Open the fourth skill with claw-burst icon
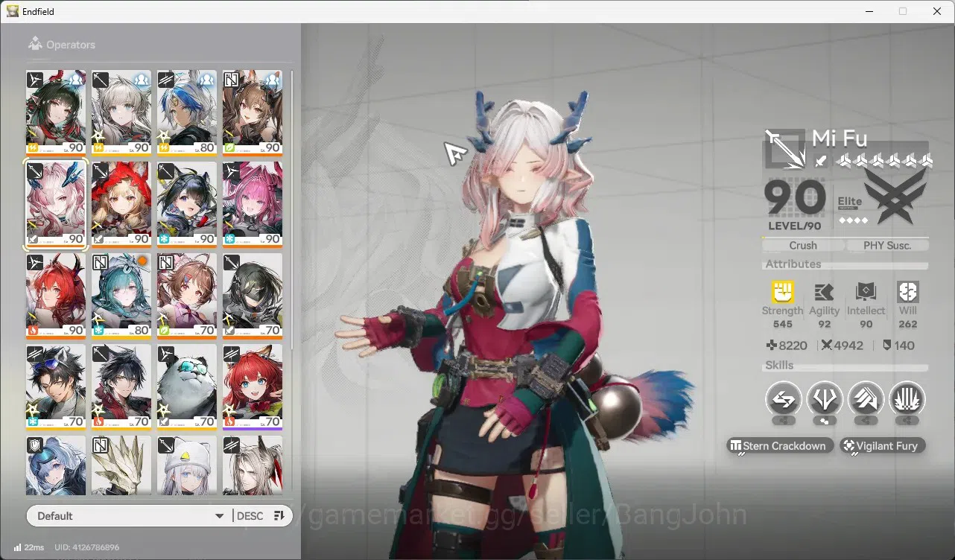Screen dimensions: 955x560 point(907,399)
